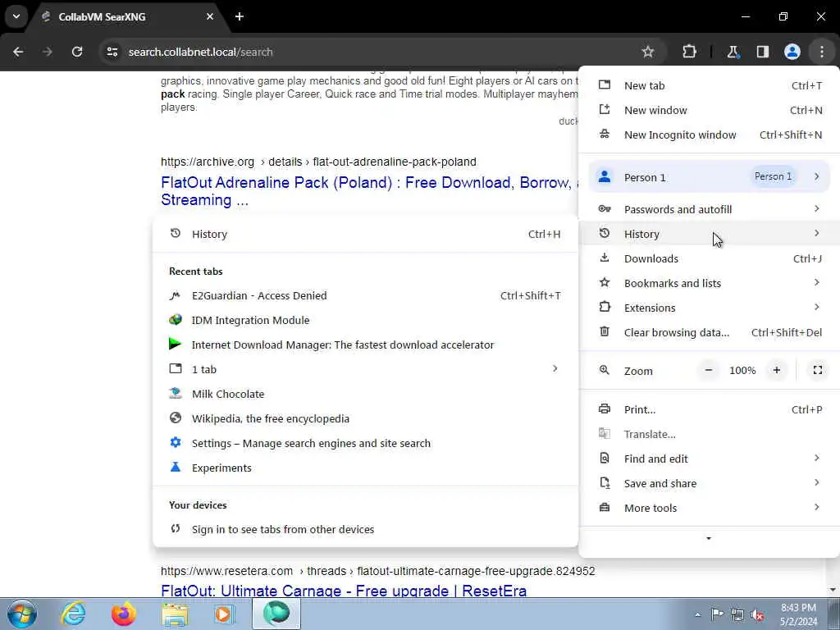Open network tray icon
840x630 pixels.
[x=737, y=614]
